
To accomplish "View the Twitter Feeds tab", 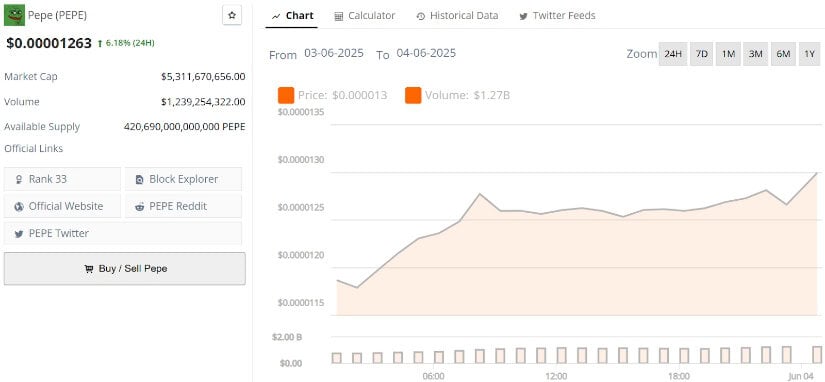I will 557,16.
